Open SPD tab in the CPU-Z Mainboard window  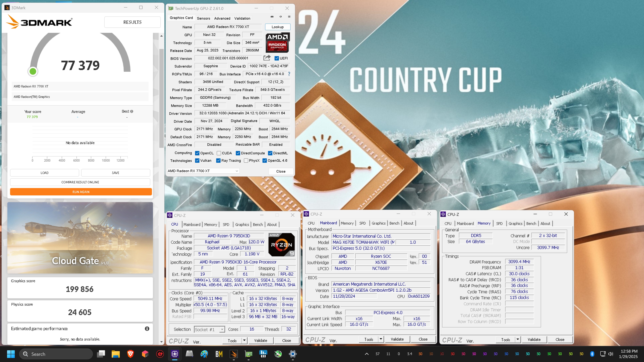click(x=362, y=223)
